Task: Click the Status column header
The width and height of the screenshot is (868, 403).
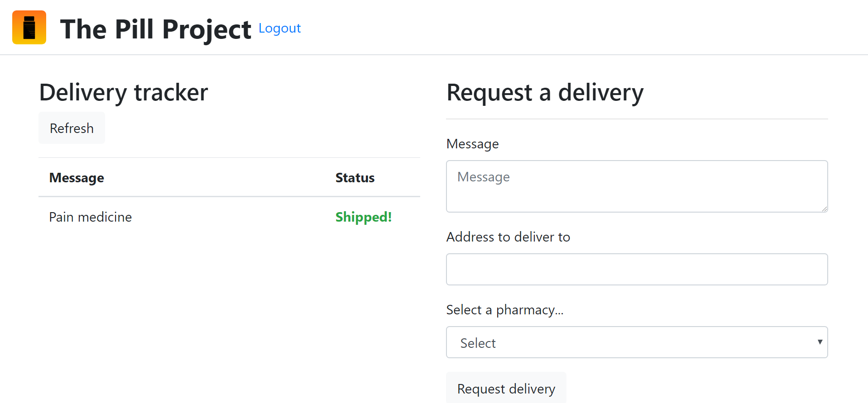Action: coord(355,178)
